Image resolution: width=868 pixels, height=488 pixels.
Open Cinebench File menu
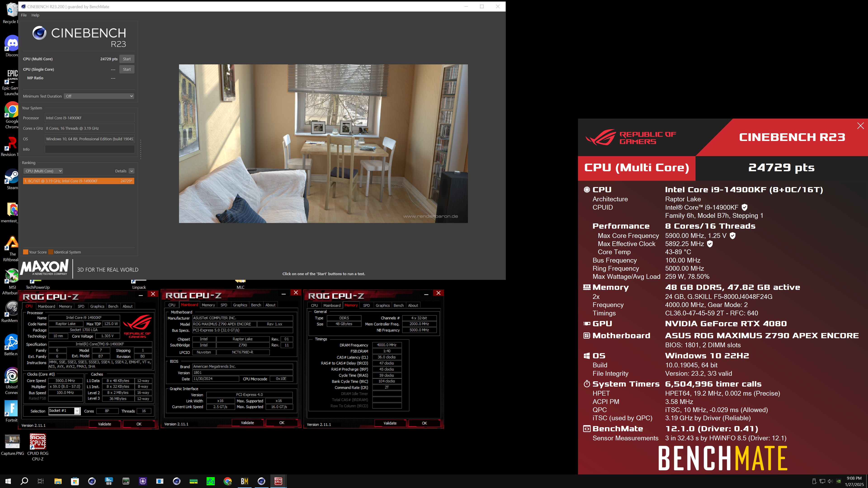(x=24, y=15)
